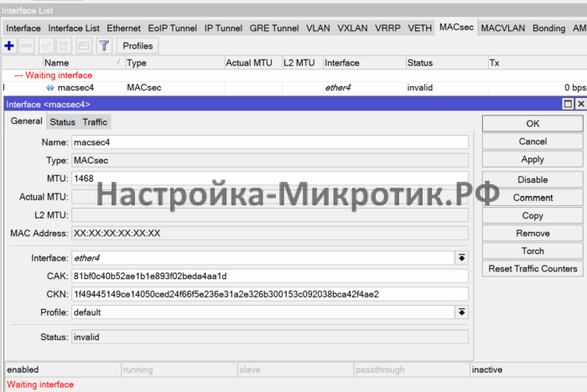This screenshot has height=392, width=587.
Task: Open the VETH tab
Action: (419, 28)
